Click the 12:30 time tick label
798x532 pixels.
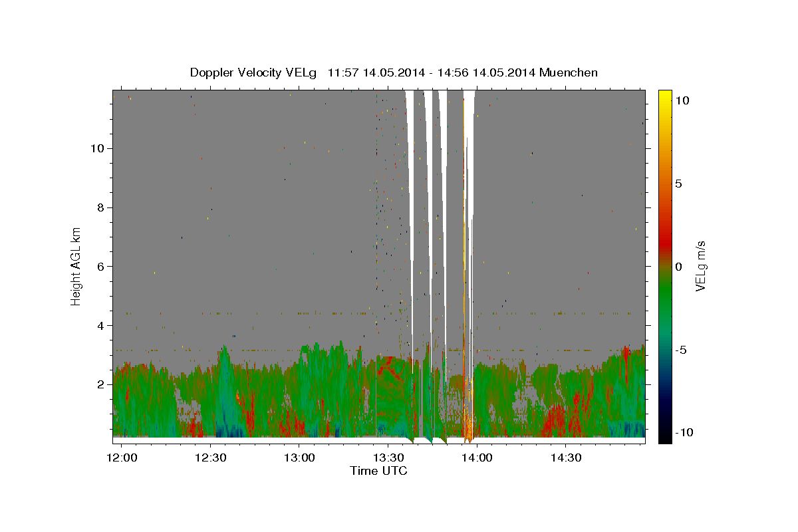click(x=211, y=458)
